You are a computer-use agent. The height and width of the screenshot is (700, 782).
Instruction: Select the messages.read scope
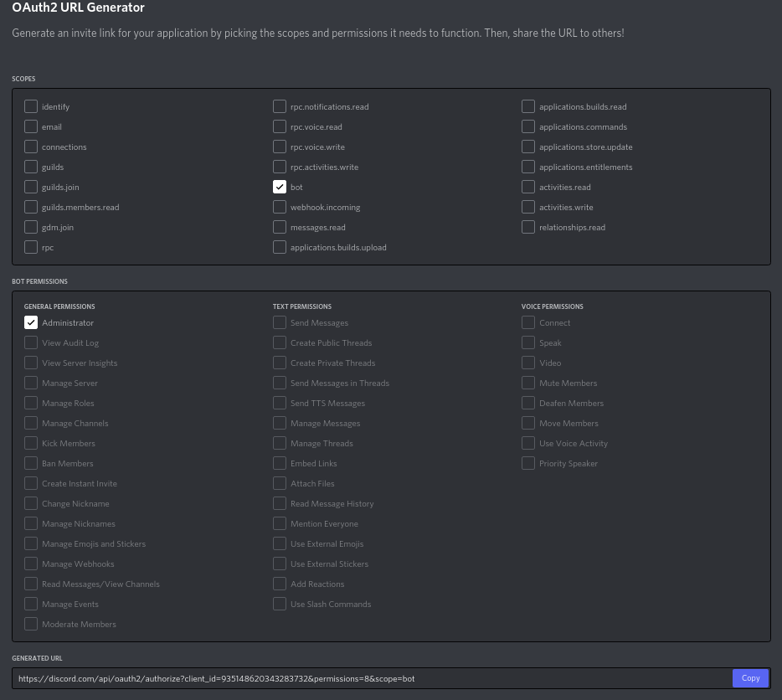coord(280,227)
